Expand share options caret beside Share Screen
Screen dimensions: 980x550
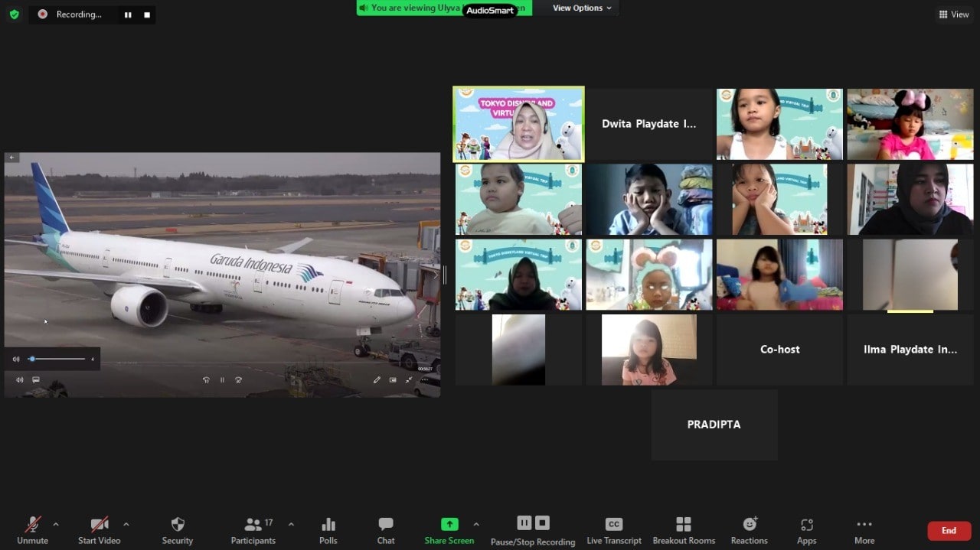(476, 524)
